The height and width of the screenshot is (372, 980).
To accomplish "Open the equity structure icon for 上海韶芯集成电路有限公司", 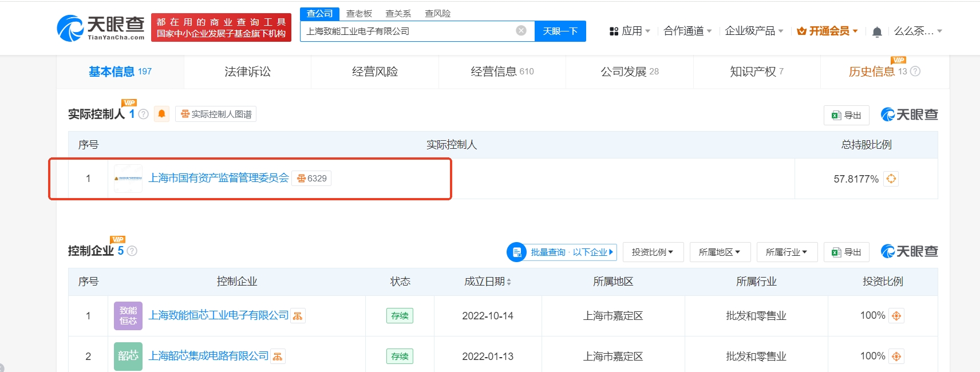I will coord(278,357).
